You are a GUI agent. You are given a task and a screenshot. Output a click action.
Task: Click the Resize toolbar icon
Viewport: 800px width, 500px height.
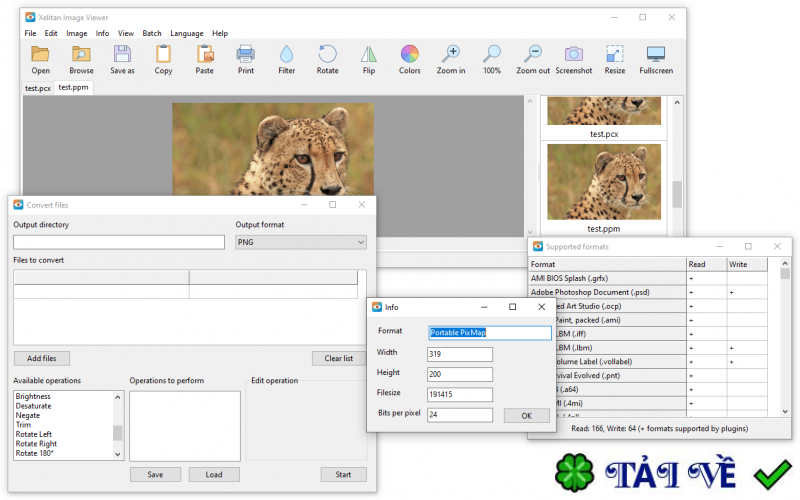pyautogui.click(x=615, y=54)
